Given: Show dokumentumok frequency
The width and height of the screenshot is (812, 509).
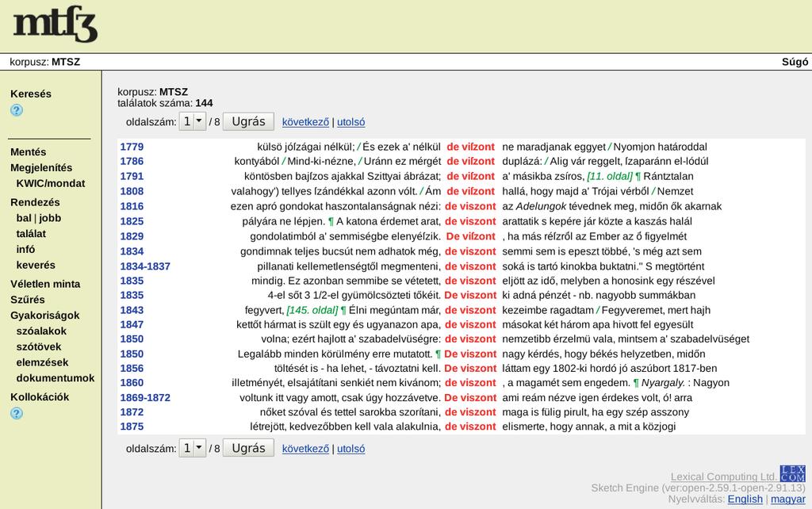Looking at the screenshot, I should [x=56, y=378].
